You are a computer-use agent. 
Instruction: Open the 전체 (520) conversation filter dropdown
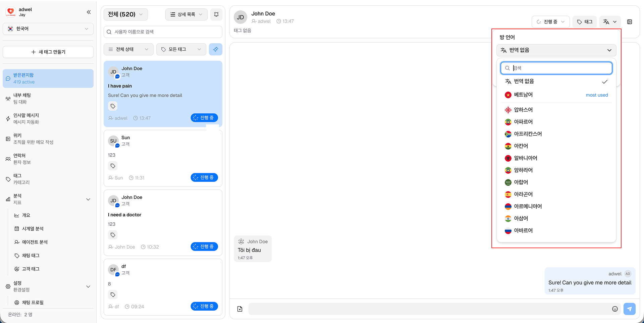coord(125,14)
